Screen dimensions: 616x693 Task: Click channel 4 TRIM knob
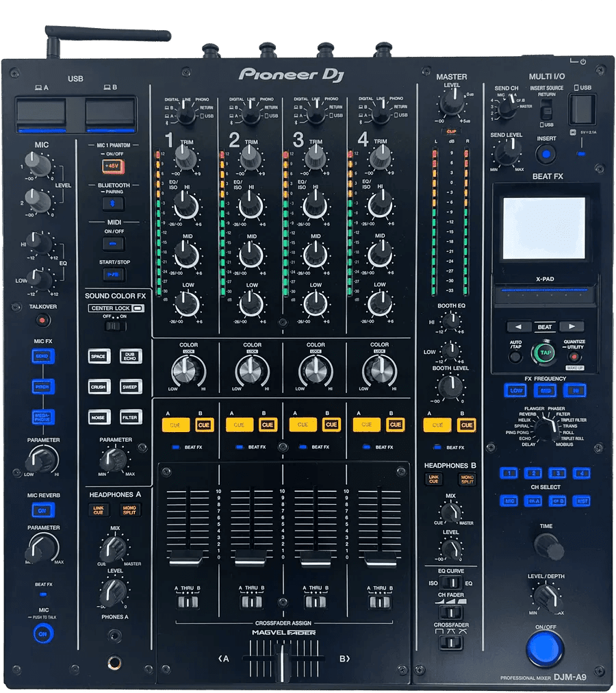tap(381, 157)
